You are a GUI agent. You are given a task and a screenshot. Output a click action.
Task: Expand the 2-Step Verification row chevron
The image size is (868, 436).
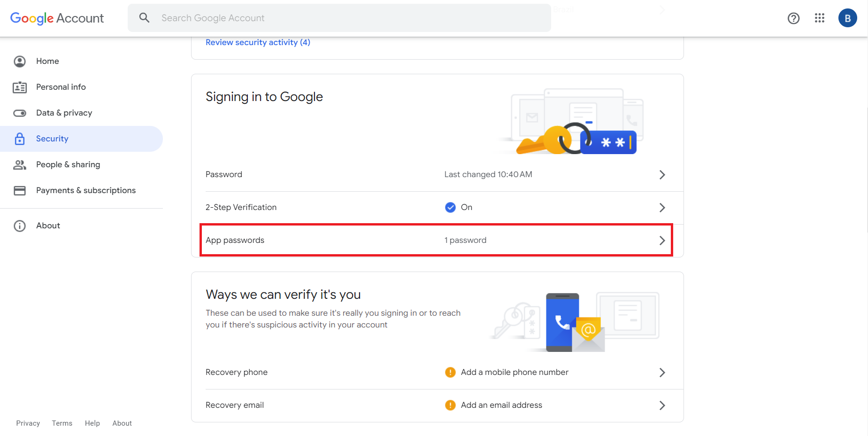click(662, 208)
